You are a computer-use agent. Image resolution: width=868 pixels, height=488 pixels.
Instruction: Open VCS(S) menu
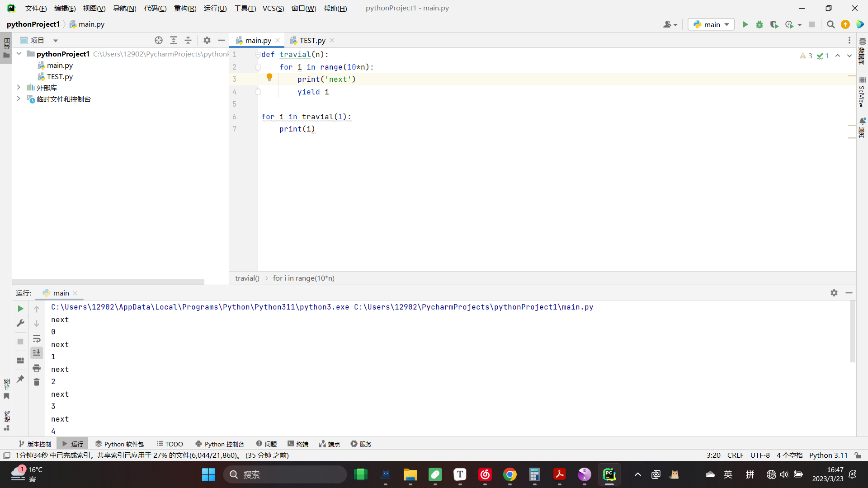pyautogui.click(x=274, y=8)
